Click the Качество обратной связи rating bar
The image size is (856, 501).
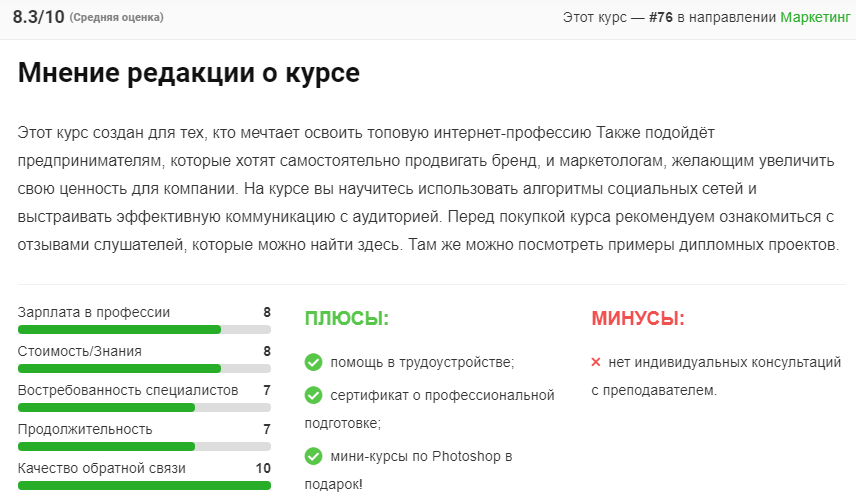[144, 485]
